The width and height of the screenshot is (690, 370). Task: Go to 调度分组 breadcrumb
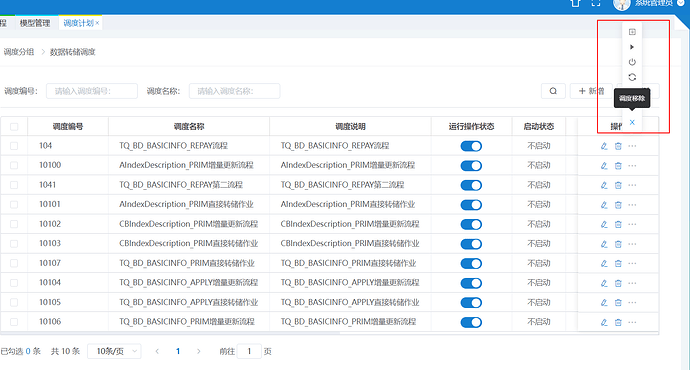(x=19, y=52)
